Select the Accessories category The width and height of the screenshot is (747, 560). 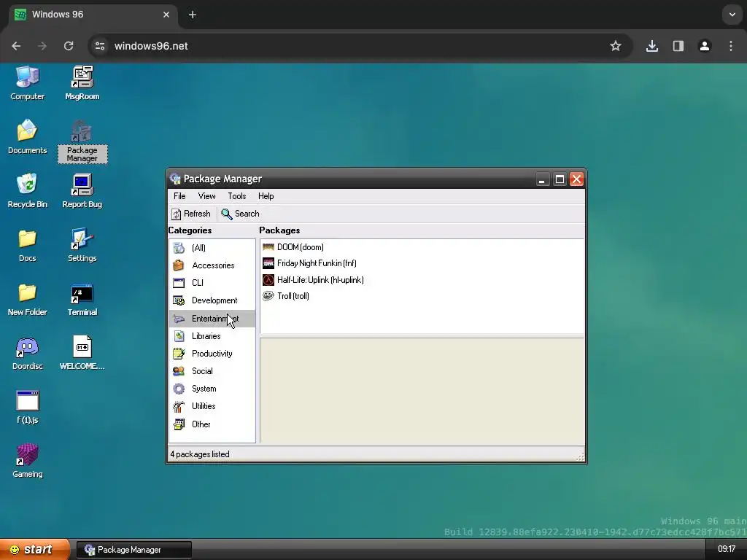click(x=212, y=265)
